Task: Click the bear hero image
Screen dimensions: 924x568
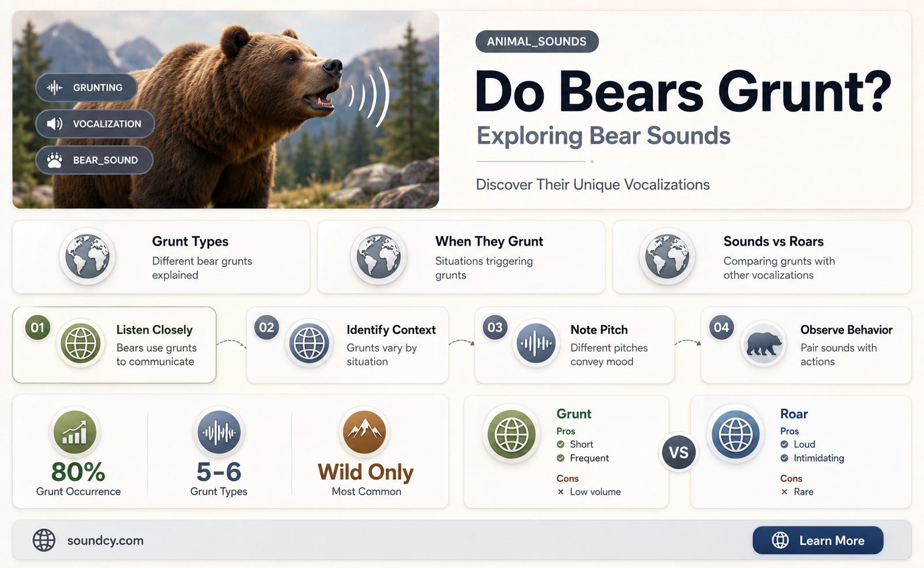Action: tap(226, 110)
